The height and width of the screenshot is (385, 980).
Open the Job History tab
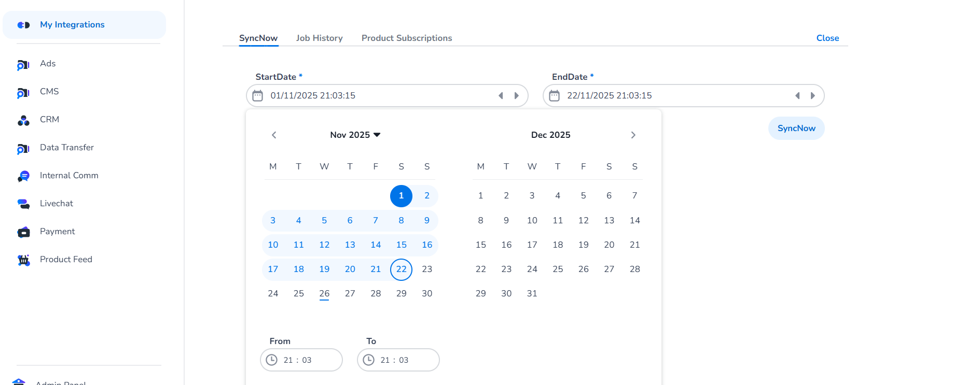pos(320,38)
